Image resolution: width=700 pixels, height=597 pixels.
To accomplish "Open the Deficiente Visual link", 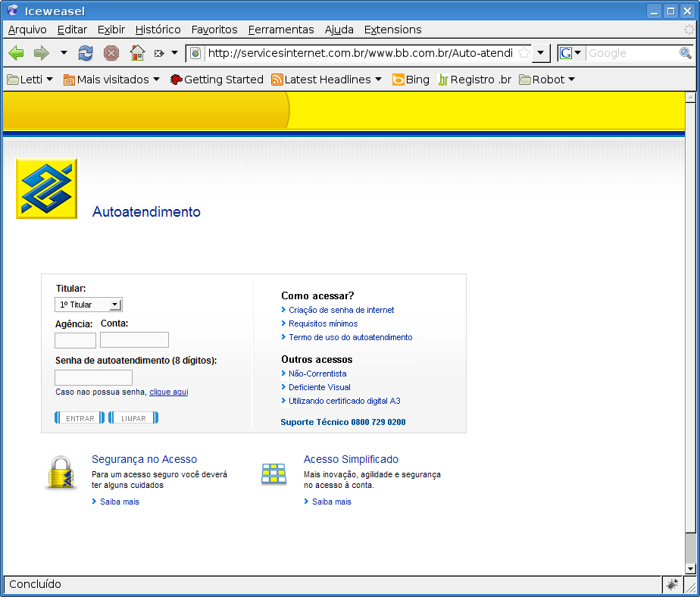I will pos(320,387).
